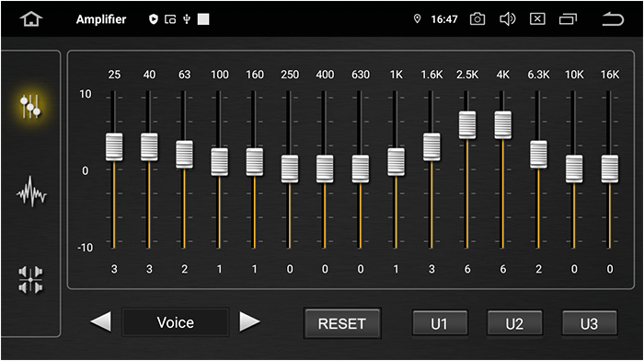Click the 2.5K frequency label
The image size is (644, 361).
coord(467,75)
